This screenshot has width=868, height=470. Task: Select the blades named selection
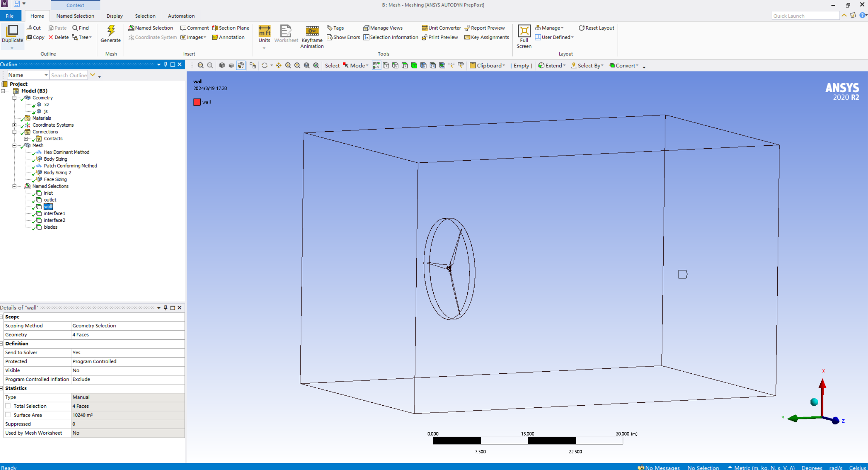coord(50,227)
